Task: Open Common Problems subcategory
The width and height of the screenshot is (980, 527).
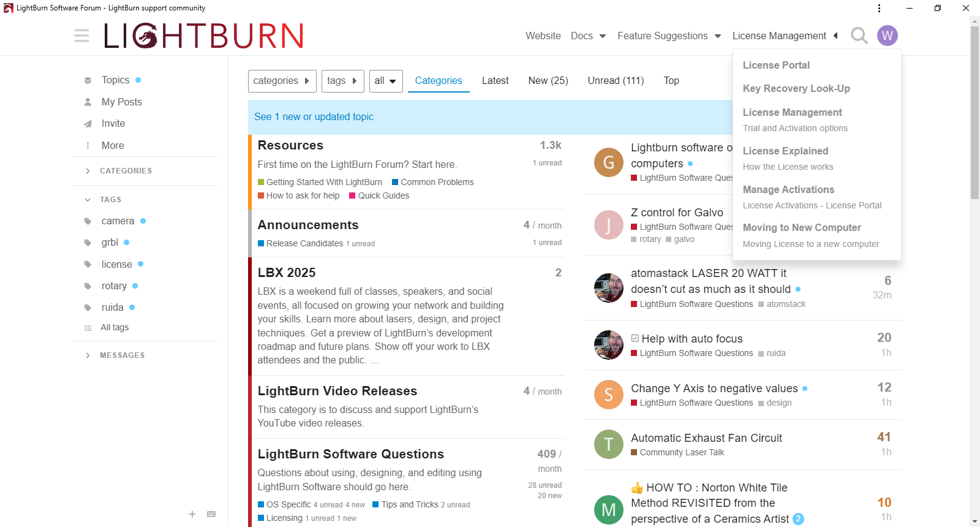Action: click(x=432, y=182)
